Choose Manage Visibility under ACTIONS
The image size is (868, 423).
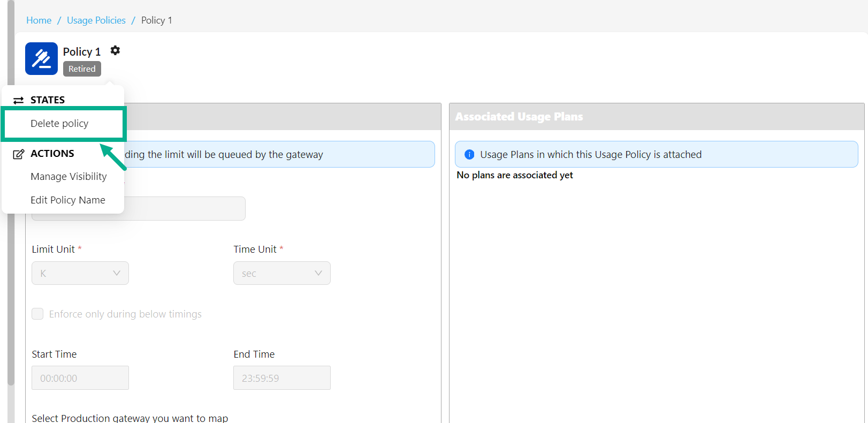(68, 177)
